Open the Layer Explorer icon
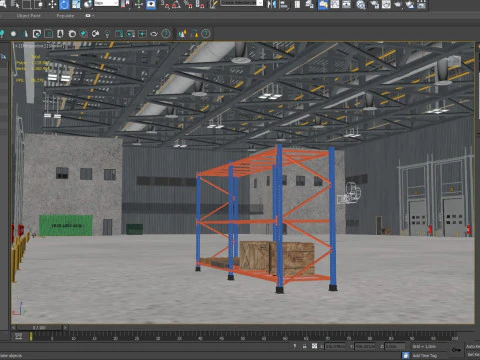This screenshot has width=480, height=360. (309, 4)
